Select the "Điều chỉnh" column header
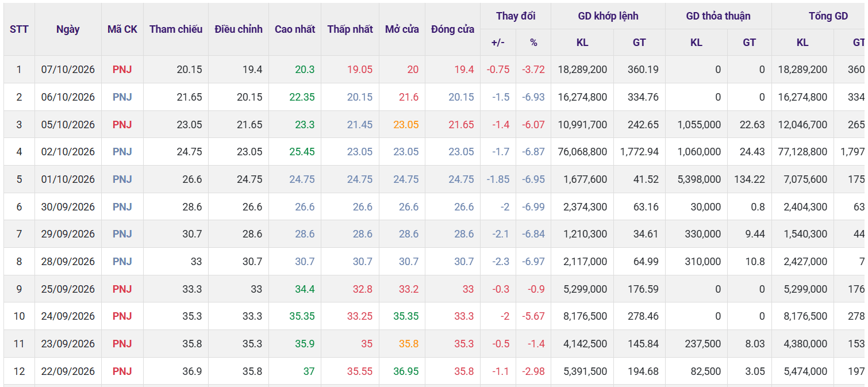Image resolution: width=868 pixels, height=387 pixels. tap(239, 29)
